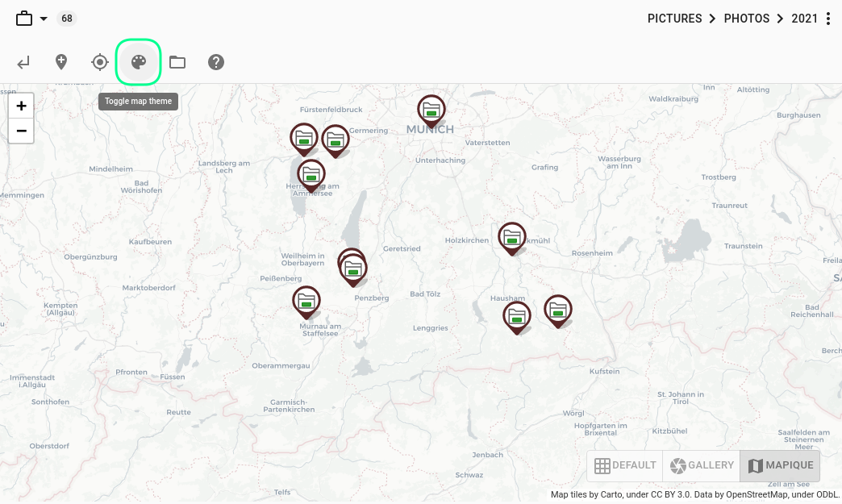The image size is (842, 504).
Task: Navigate to PICTURES in the breadcrumb
Action: [674, 18]
